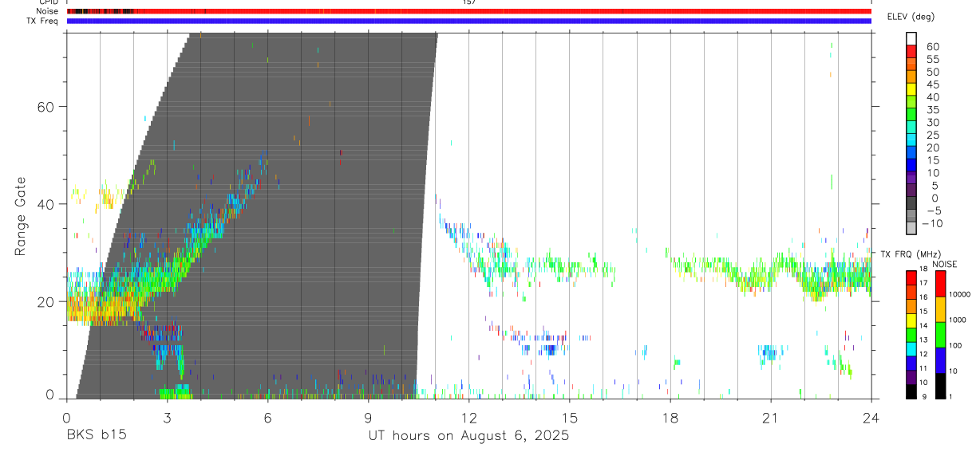Click the 'ELEV (deg)' colorbar title
Screen dimensions: 980x452
click(x=910, y=17)
